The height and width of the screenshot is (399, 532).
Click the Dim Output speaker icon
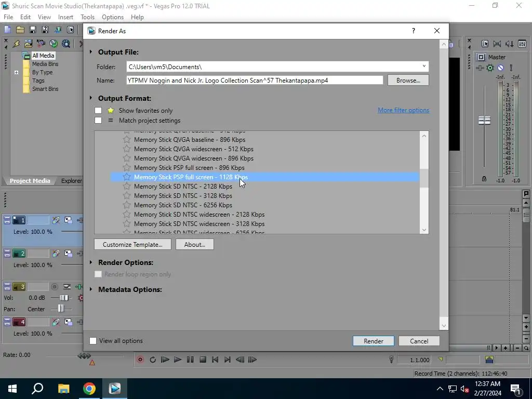coord(509,44)
